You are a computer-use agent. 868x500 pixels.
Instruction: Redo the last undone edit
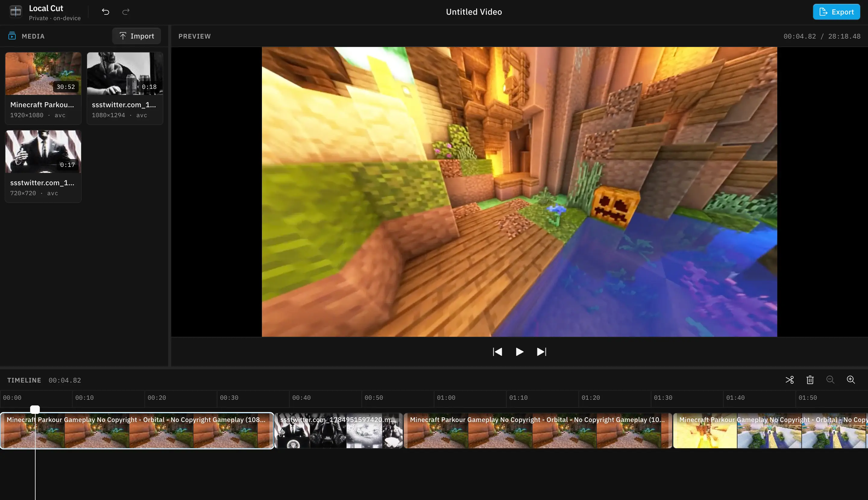pyautogui.click(x=126, y=12)
